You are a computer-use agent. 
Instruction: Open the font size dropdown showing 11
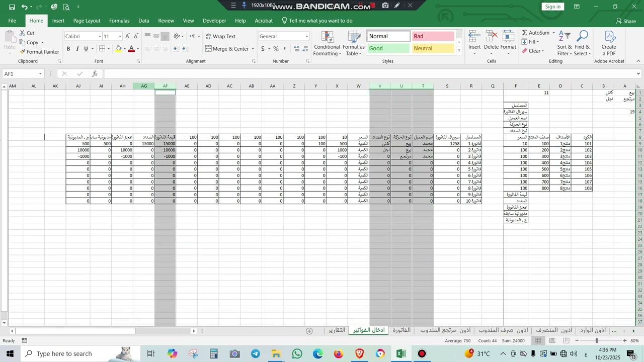click(x=120, y=36)
